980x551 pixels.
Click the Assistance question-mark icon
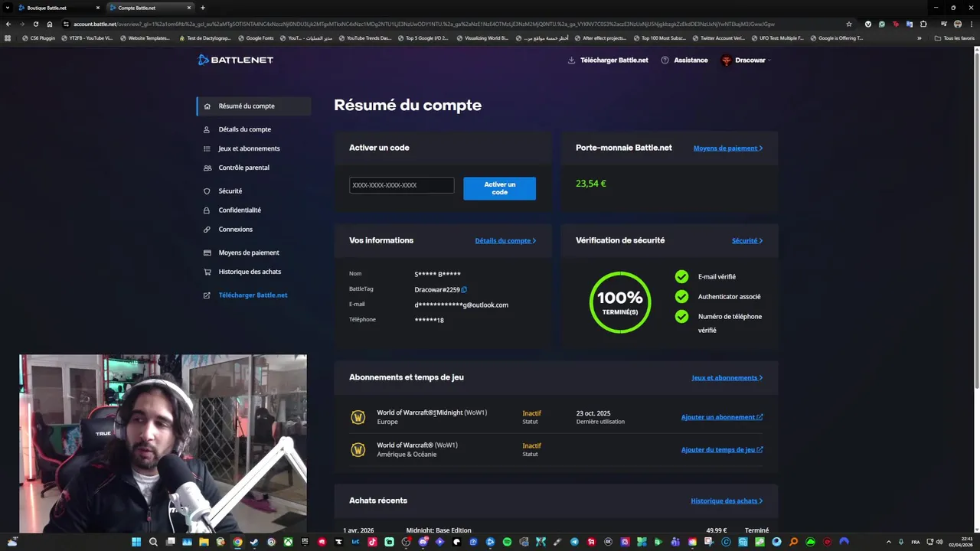665,60
